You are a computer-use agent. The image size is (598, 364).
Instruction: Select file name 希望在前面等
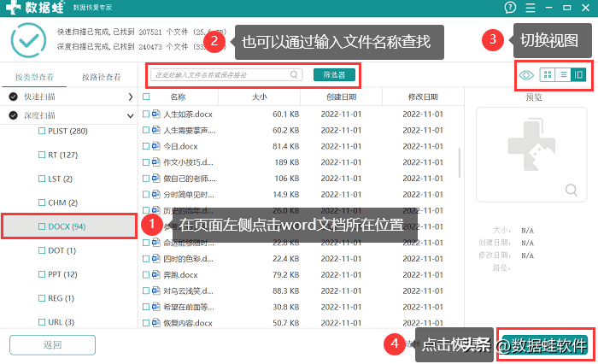coord(189,307)
